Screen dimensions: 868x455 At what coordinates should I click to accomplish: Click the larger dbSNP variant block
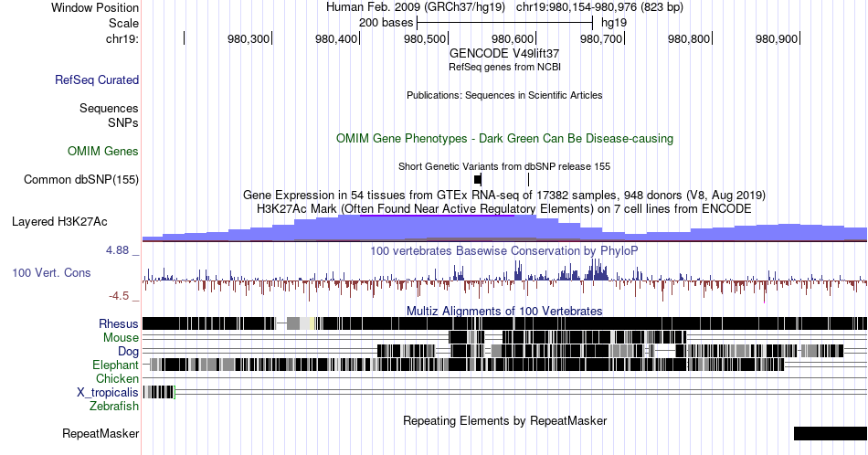478,179
